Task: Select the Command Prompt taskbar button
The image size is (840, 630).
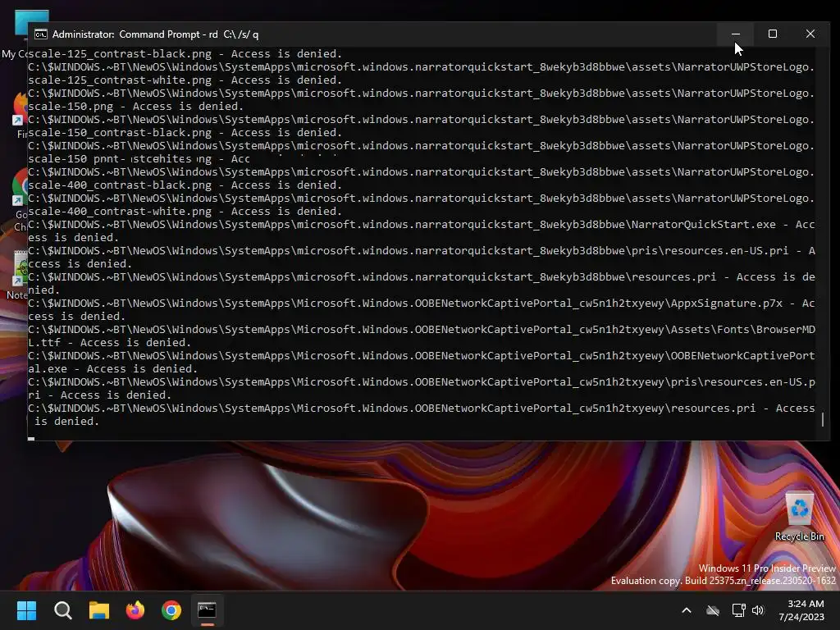Action: 208,610
